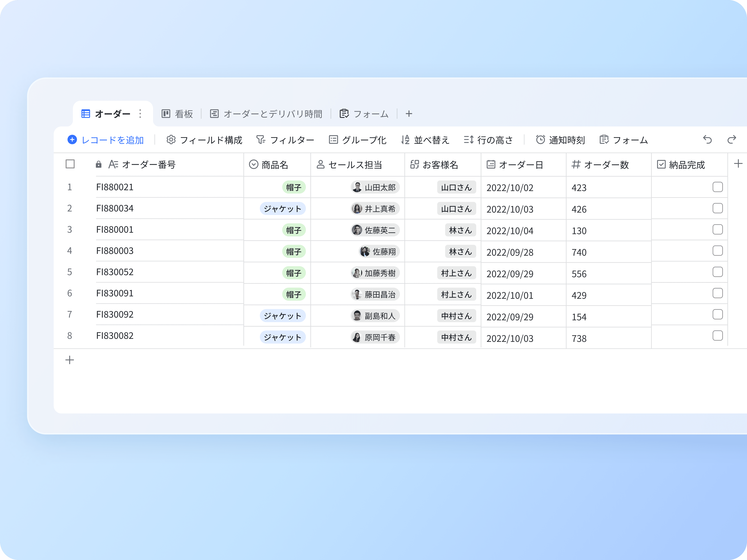The width and height of the screenshot is (747, 560).
Task: Adjust 行の高さ row height
Action: coord(488,140)
